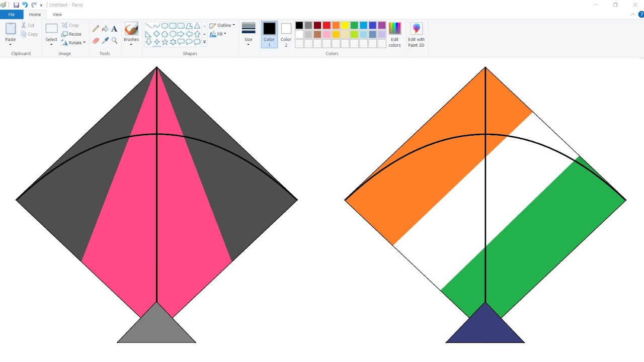Choose the Curve shape

point(156,26)
